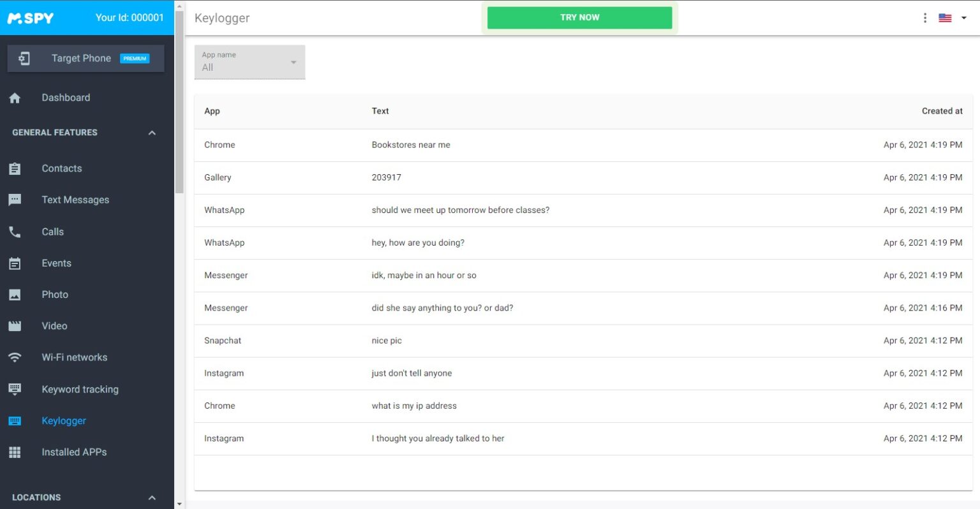Click the Contacts clipboard icon
980x509 pixels.
tap(15, 168)
